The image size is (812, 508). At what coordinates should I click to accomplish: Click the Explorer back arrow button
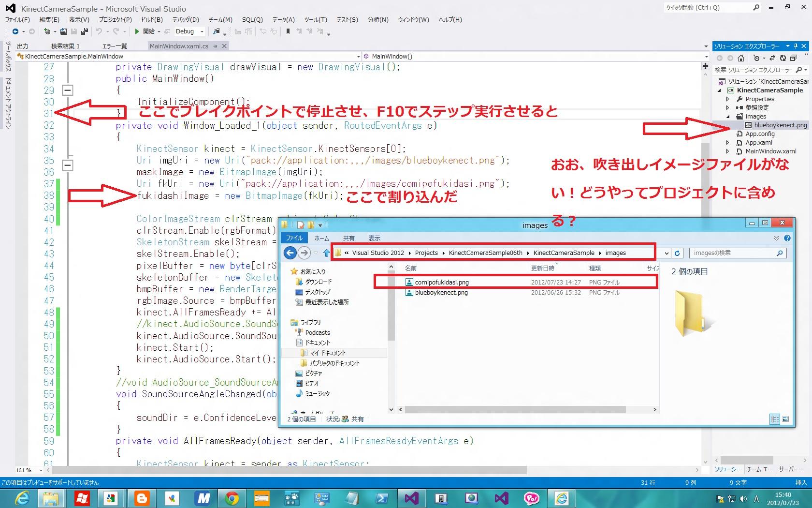[x=290, y=253]
